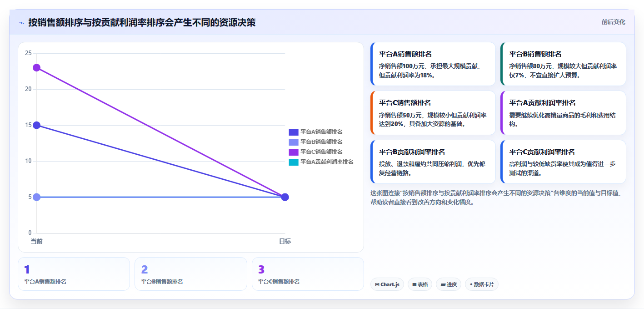
Task: Select the 数据卡片 tag chip
Action: point(482,284)
